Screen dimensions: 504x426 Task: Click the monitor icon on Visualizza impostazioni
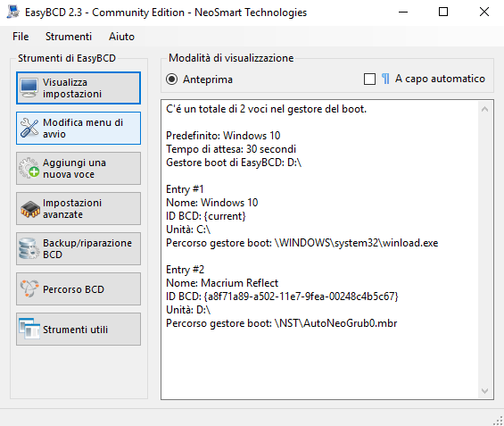tap(29, 88)
